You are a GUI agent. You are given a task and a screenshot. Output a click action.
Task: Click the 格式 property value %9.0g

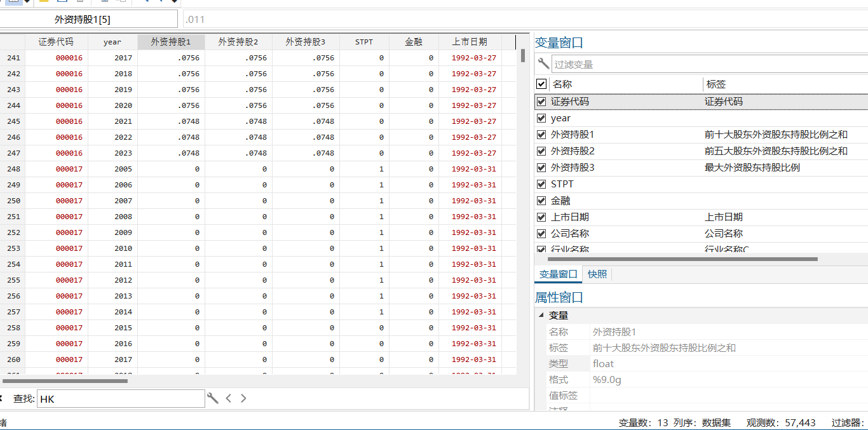coord(607,379)
